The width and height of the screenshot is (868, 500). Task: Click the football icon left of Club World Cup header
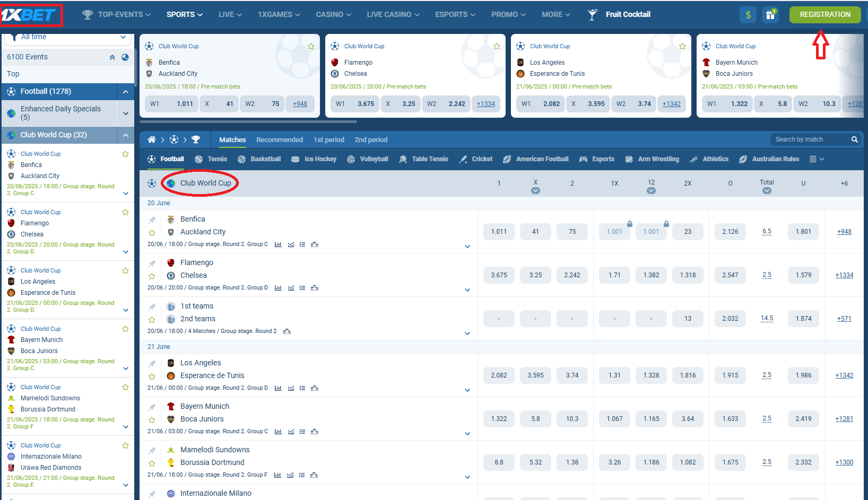tap(152, 183)
